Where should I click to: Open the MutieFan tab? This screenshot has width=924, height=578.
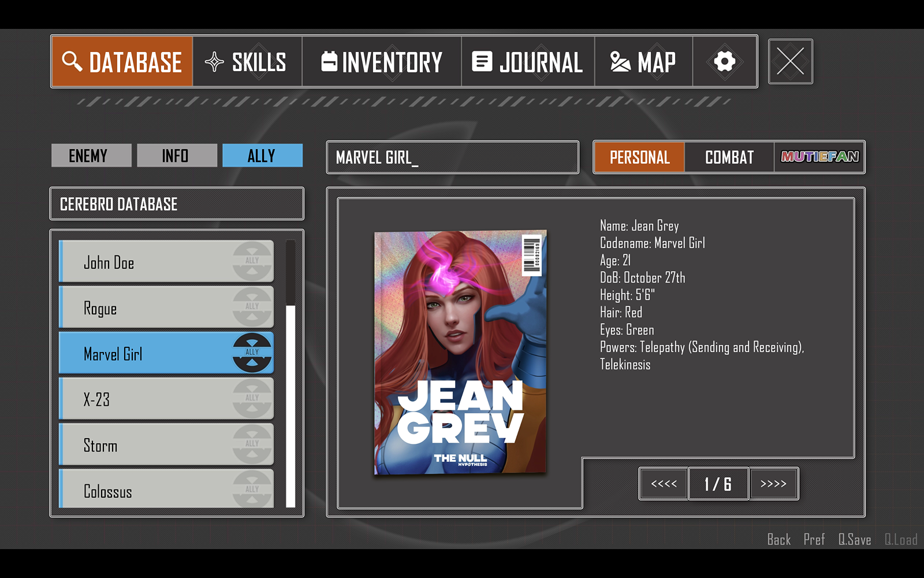tap(819, 157)
